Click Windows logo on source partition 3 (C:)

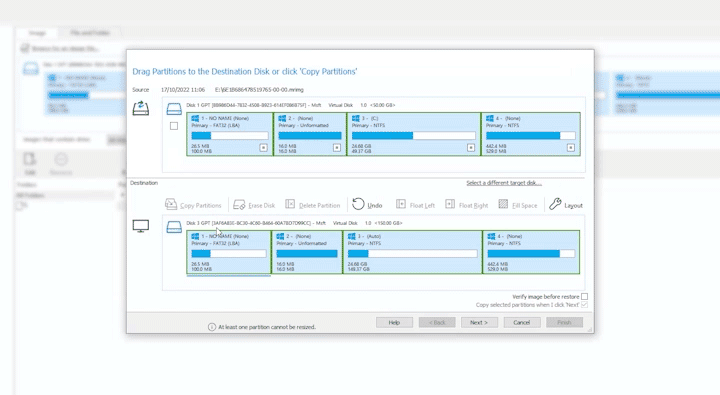click(355, 118)
